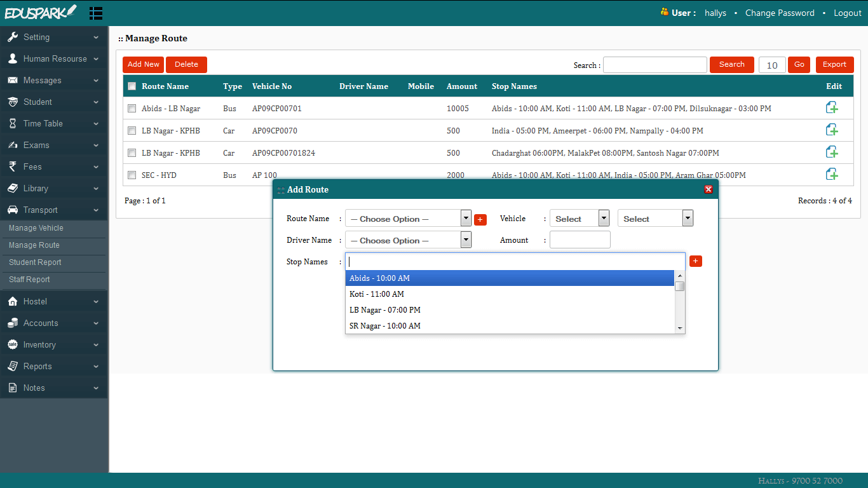
Task: Check the checkbox for LB Nagar - KPHB route
Action: [132, 130]
